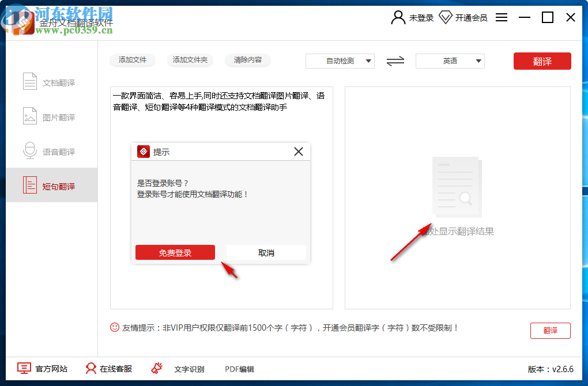Open the PDF编辑 PDF editing tool

(x=239, y=369)
